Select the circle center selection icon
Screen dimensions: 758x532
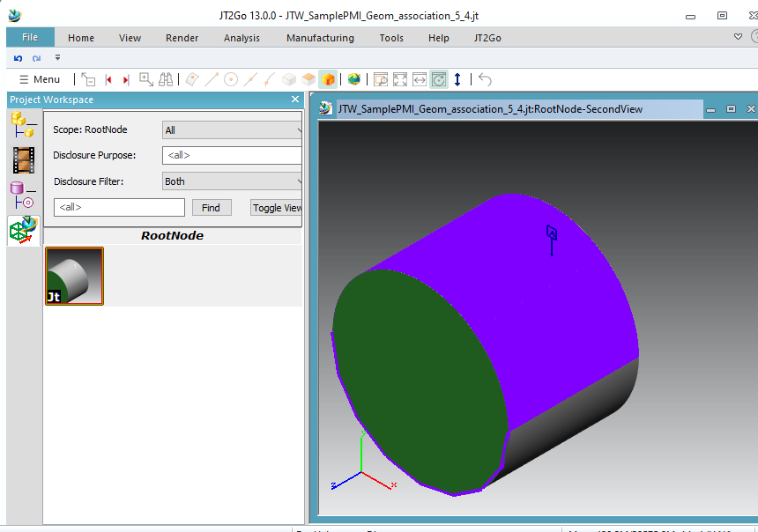(231, 80)
